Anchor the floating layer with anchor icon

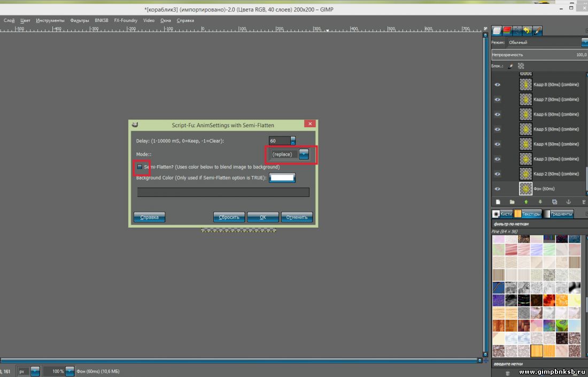569,202
